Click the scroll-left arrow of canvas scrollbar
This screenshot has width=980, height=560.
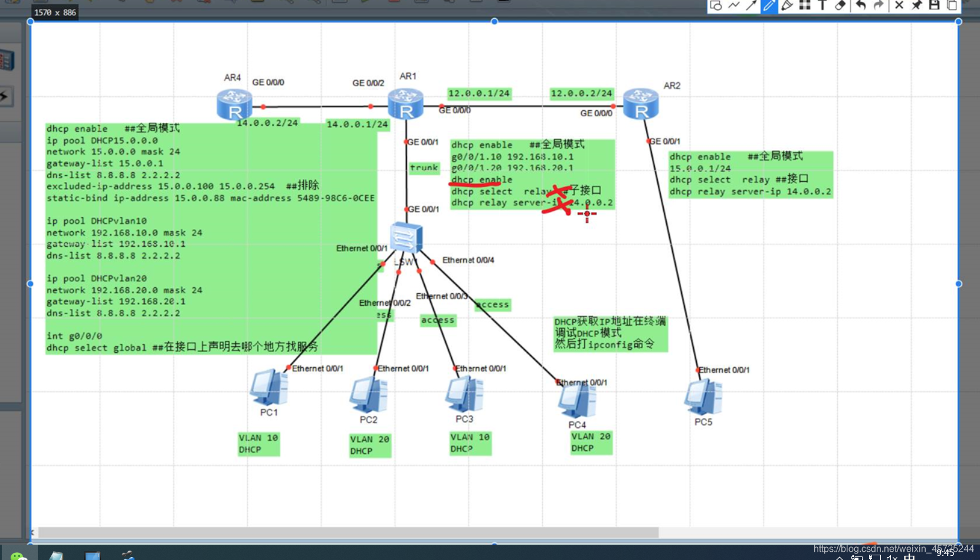click(x=33, y=532)
